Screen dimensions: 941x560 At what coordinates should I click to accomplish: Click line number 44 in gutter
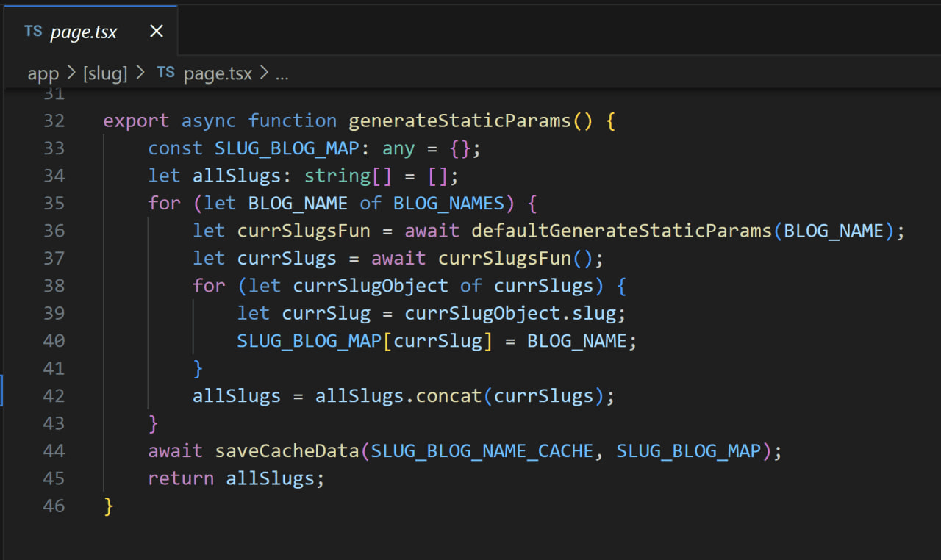click(54, 451)
